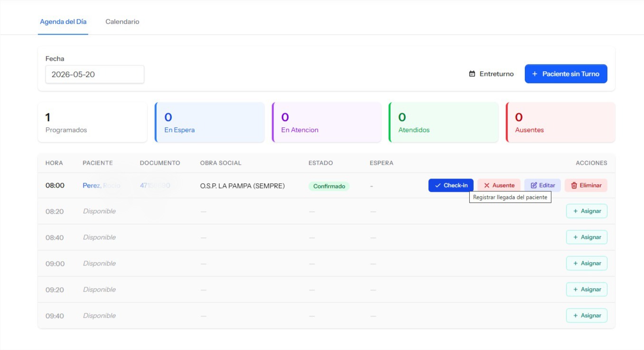Click the pencil icon on the Editar button
The width and height of the screenshot is (644, 350).
coord(534,186)
